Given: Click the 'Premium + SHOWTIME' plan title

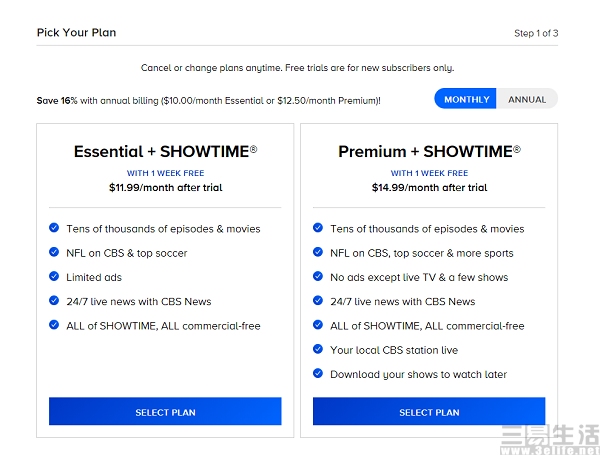Looking at the screenshot, I should tap(429, 152).
